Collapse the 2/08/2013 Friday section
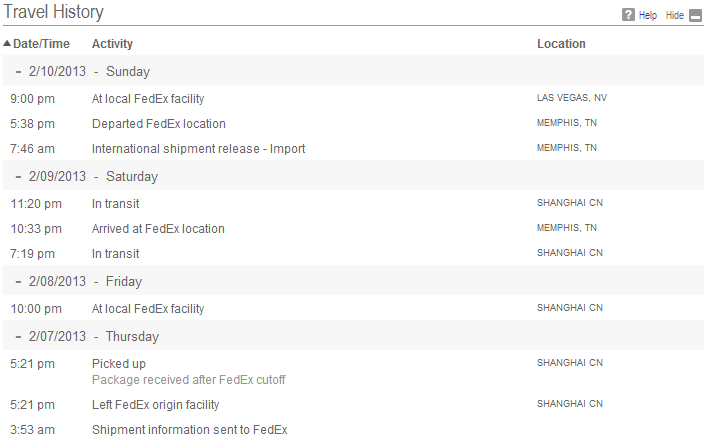Viewport: 709px width, 441px height. (x=18, y=281)
